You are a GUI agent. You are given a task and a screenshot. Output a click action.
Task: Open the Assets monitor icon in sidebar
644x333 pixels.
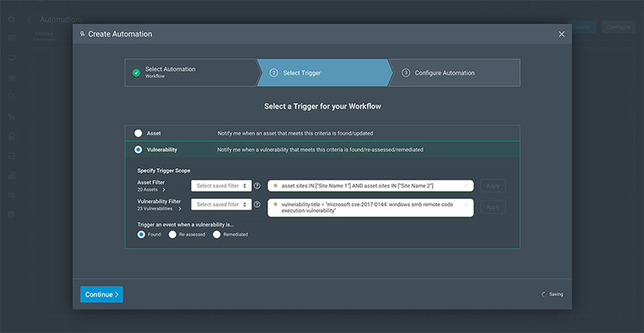[12, 58]
